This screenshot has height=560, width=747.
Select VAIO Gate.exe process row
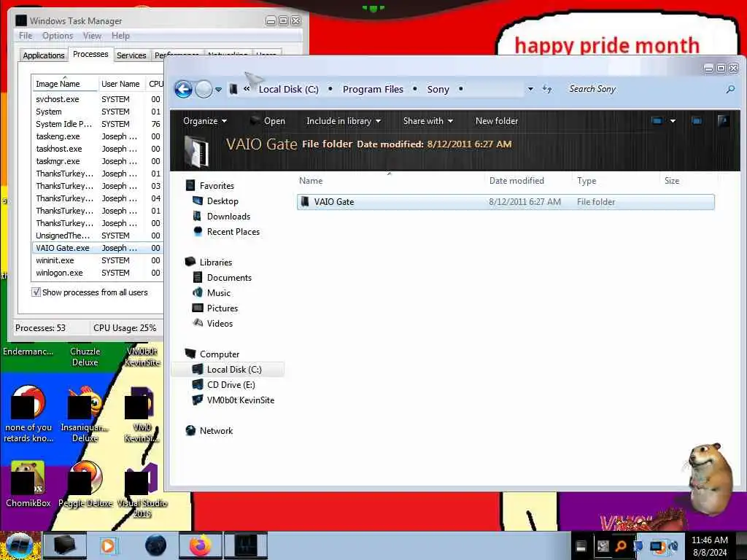98,248
